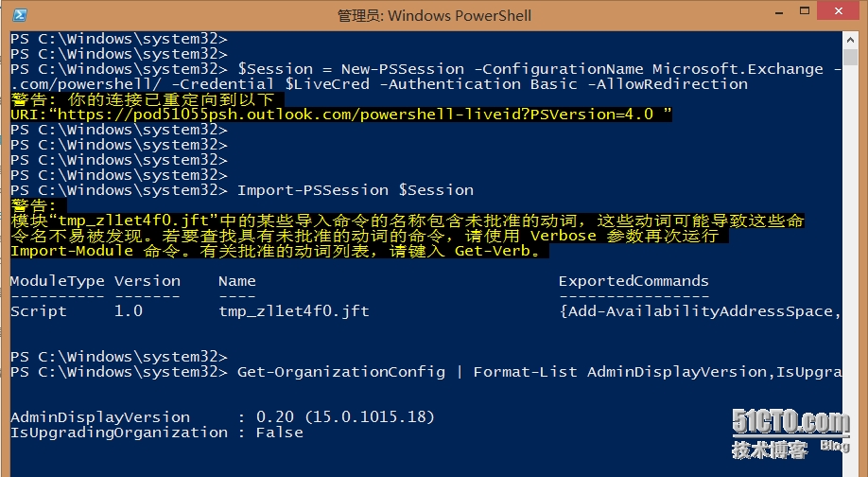This screenshot has height=477, width=868.
Task: Click the Windows PowerShell title bar text
Action: click(434, 15)
